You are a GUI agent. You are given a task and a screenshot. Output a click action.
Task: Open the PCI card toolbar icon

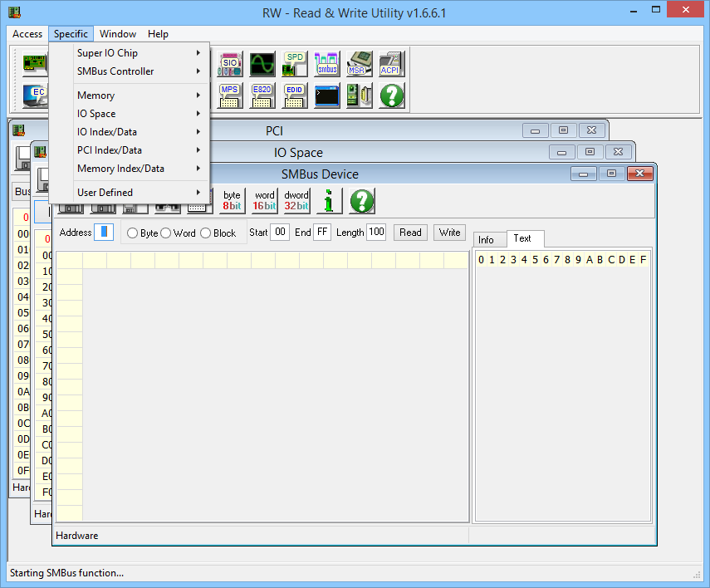36,64
